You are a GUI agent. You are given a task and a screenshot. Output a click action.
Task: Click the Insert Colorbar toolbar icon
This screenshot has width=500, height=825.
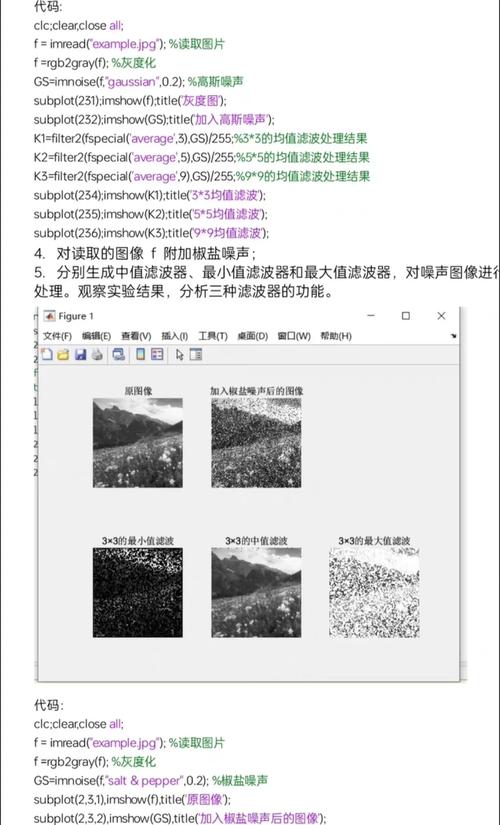(x=141, y=355)
